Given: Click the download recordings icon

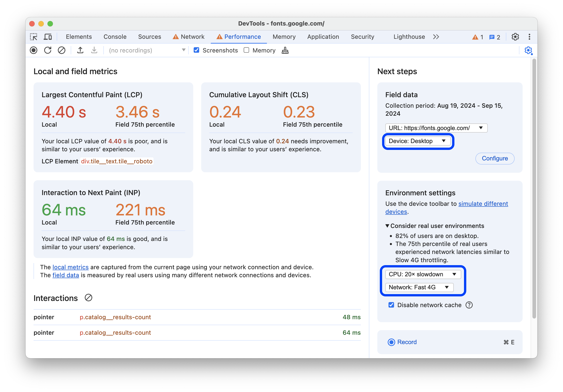Looking at the screenshot, I should pyautogui.click(x=94, y=50).
